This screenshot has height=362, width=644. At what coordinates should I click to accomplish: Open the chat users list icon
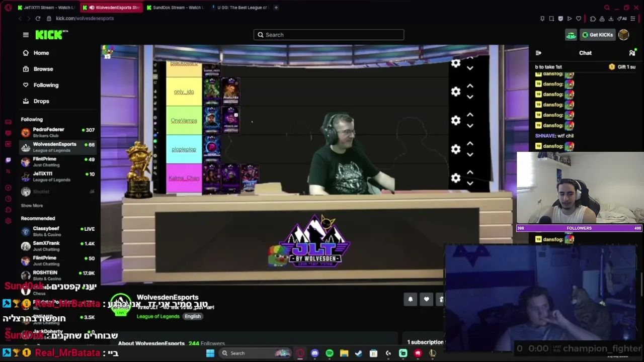[x=632, y=53]
